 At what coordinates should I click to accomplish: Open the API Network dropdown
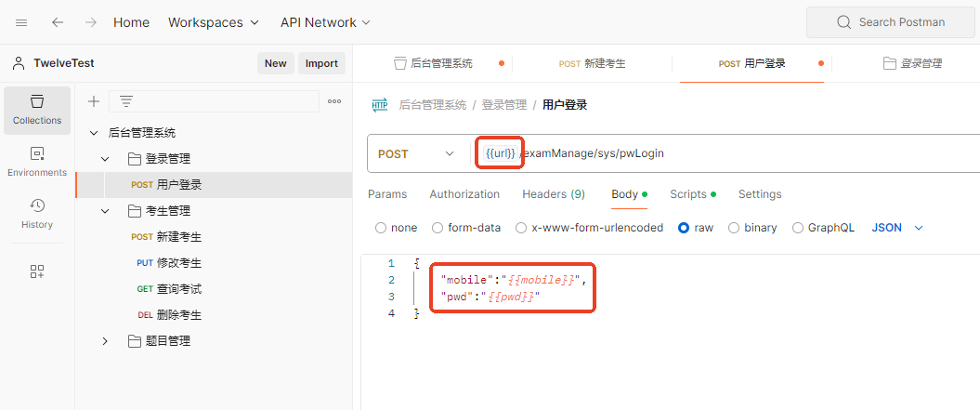tap(326, 22)
